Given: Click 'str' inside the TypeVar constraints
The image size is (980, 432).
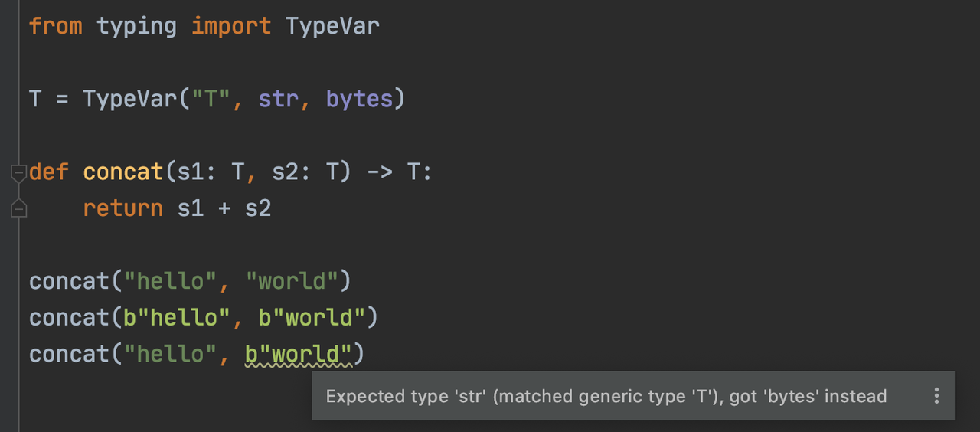Looking at the screenshot, I should pos(278,99).
